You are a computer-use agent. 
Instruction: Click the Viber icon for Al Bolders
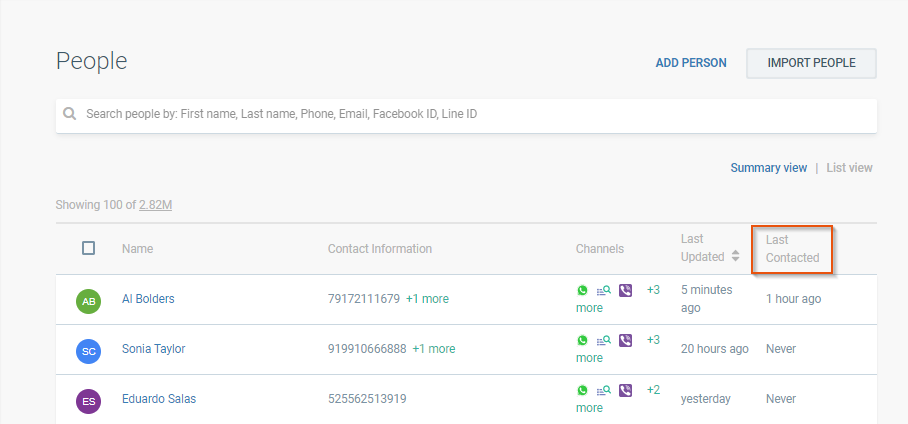pos(626,290)
